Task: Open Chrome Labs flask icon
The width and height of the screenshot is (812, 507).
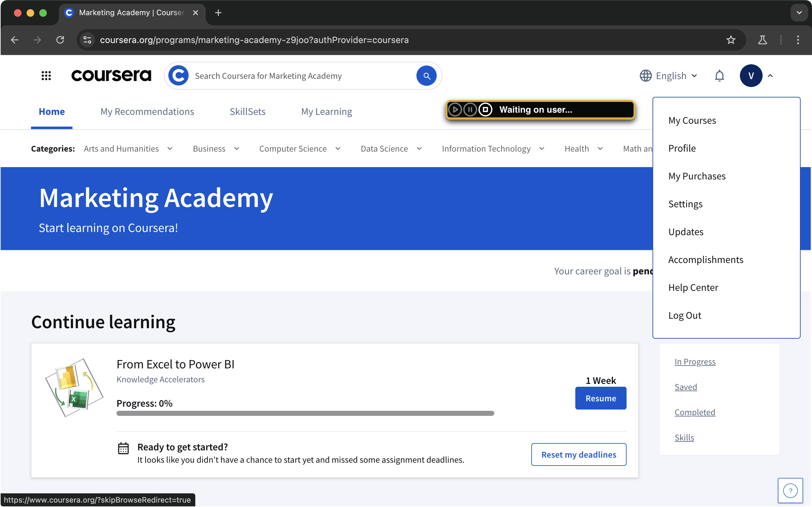Action: point(762,40)
